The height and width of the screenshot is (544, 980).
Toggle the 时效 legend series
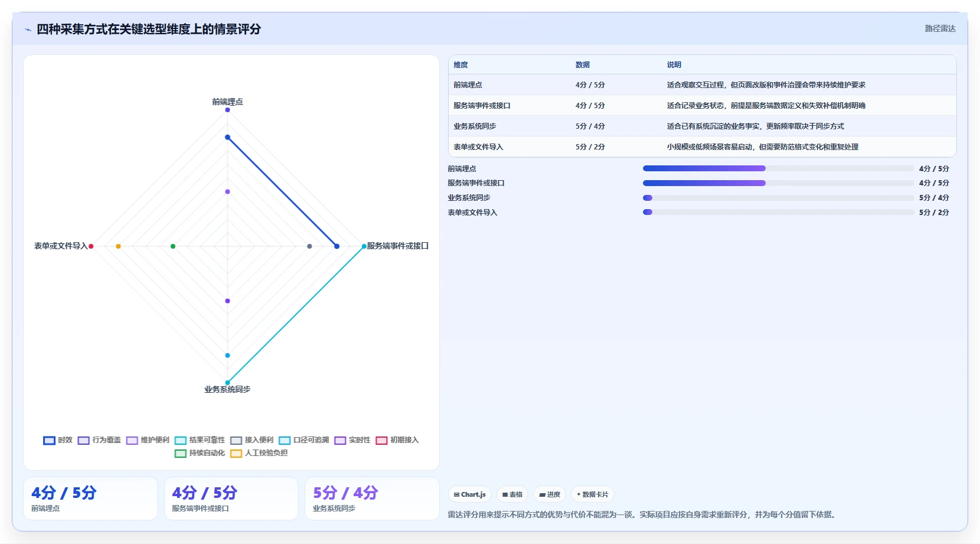[x=58, y=440]
